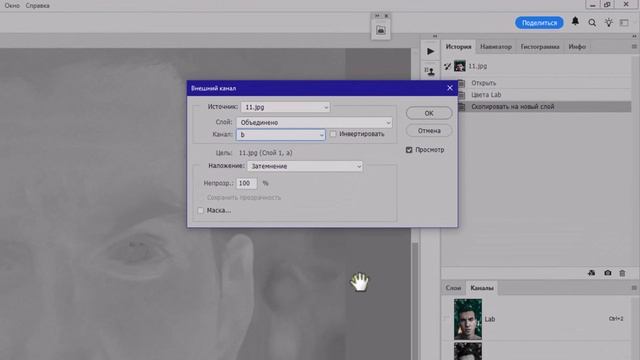Screen dimensions: 640x360
Task: Open the Слой dropdown showing Объединено
Action: [314, 122]
